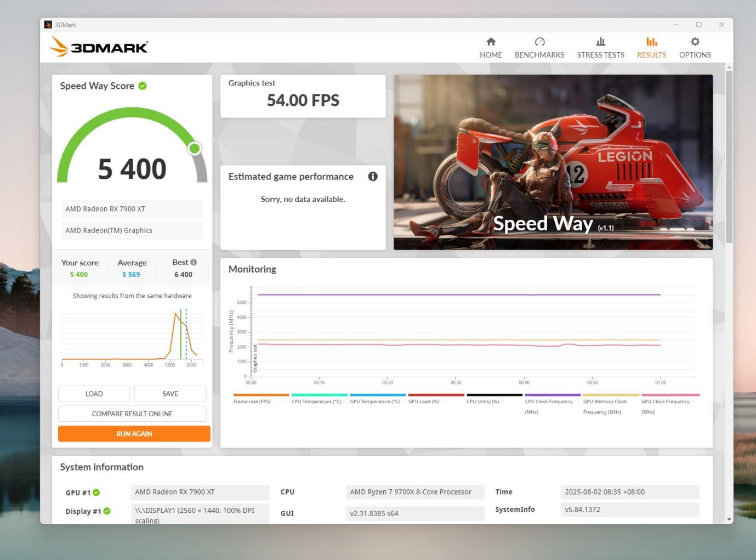Viewport: 756px width, 560px height.
Task: Toggle GPU Memory Clock Frequency legend series
Action: pyautogui.click(x=611, y=404)
